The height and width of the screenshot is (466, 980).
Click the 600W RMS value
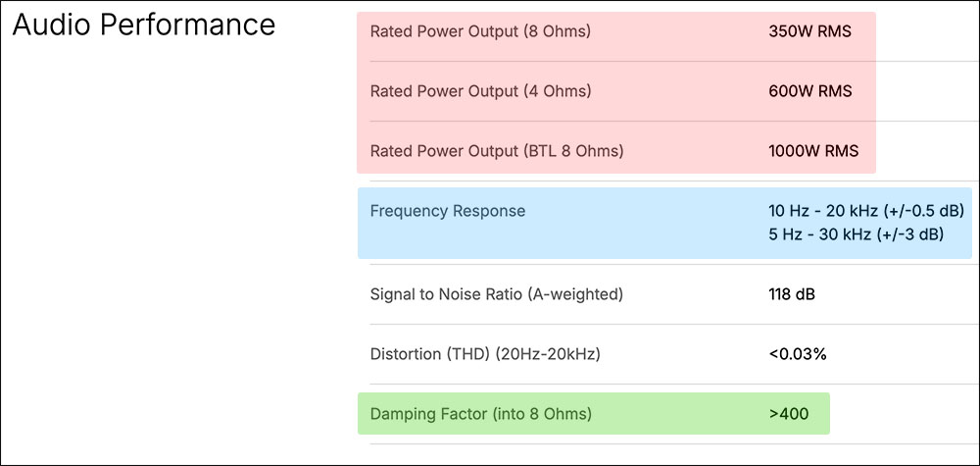810,91
